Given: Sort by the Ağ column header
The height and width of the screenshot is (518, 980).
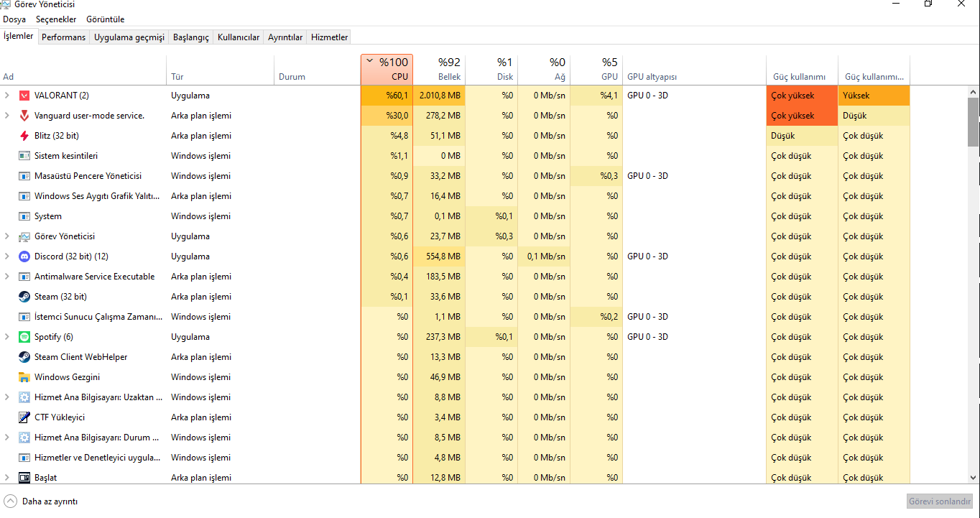Looking at the screenshot, I should pyautogui.click(x=544, y=70).
